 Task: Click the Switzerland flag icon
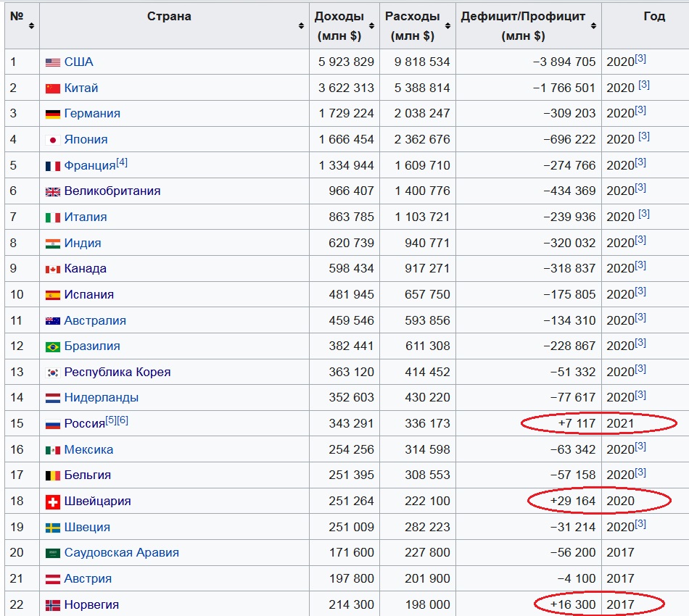point(53,501)
